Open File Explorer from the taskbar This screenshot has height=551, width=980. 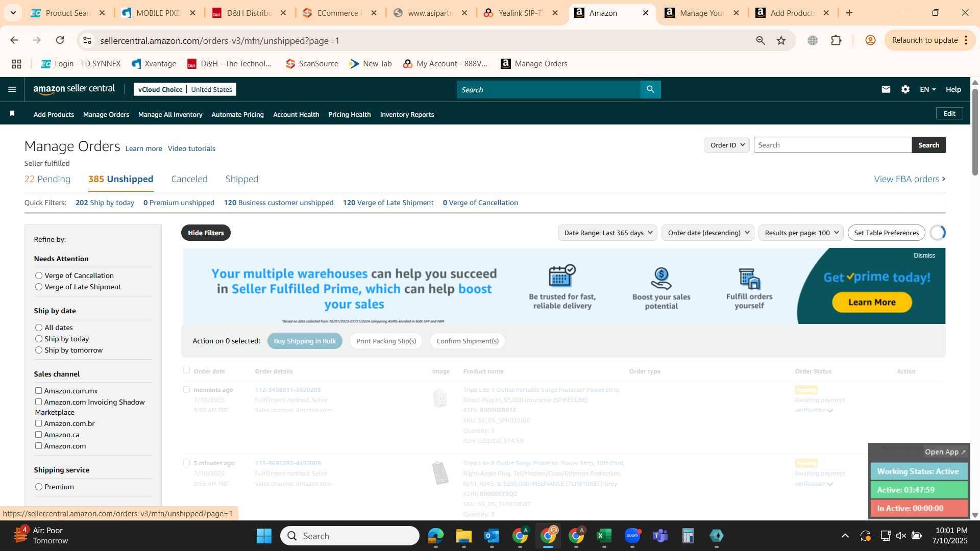[x=463, y=536]
